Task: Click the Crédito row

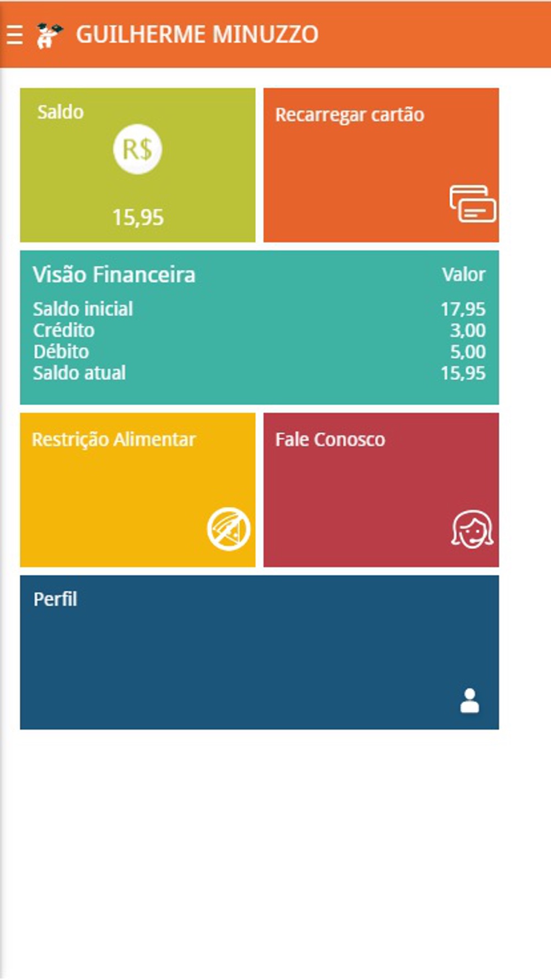Action: (x=259, y=331)
